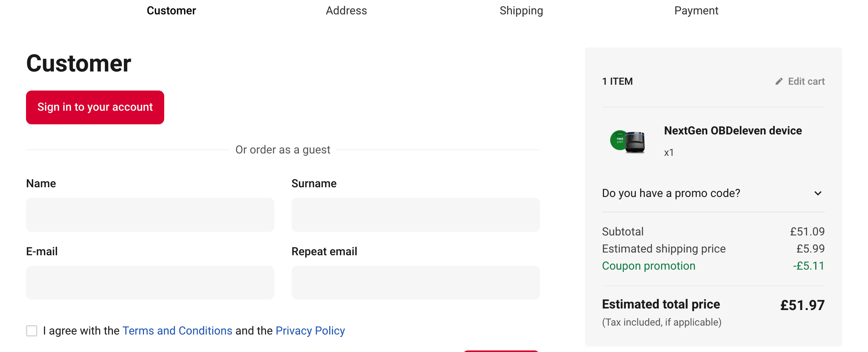Click the NextGen OBDeleven device title
The height and width of the screenshot is (352, 868).
(733, 131)
